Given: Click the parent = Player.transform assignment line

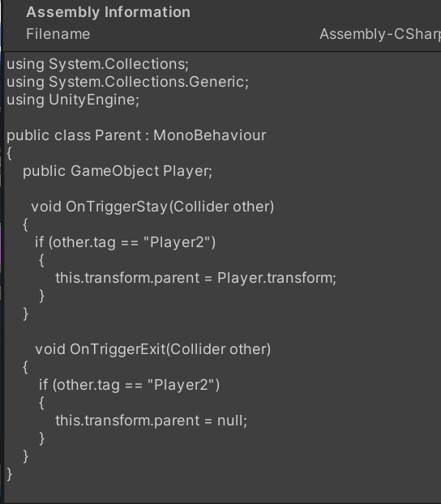Looking at the screenshot, I should point(195,278).
